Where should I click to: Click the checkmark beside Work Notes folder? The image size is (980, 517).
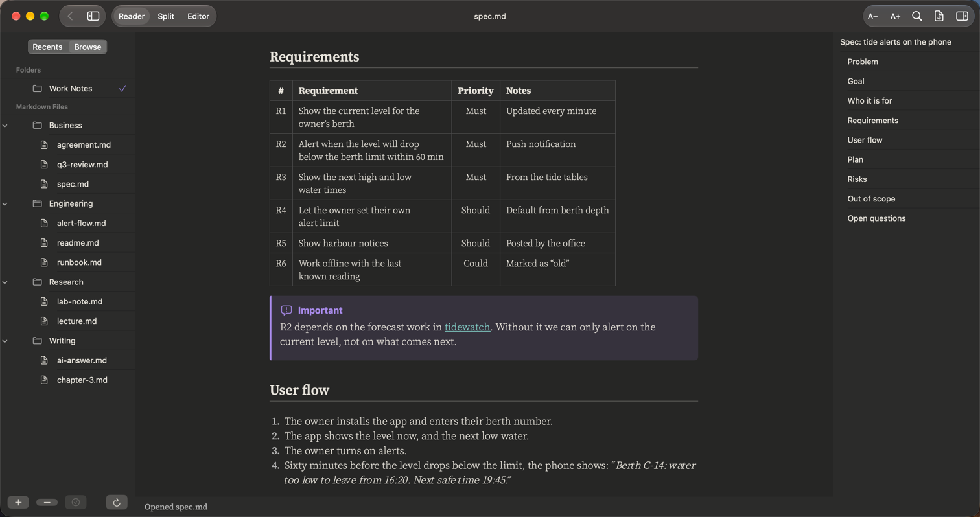coord(122,89)
